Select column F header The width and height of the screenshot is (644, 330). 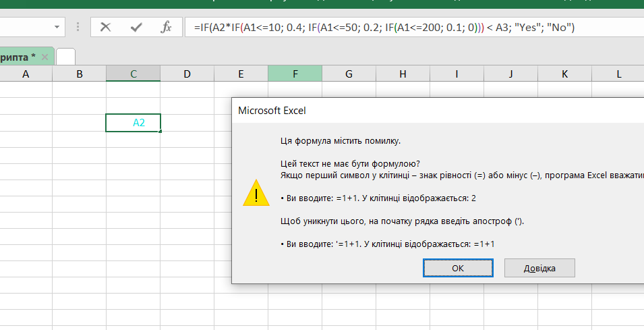point(295,74)
